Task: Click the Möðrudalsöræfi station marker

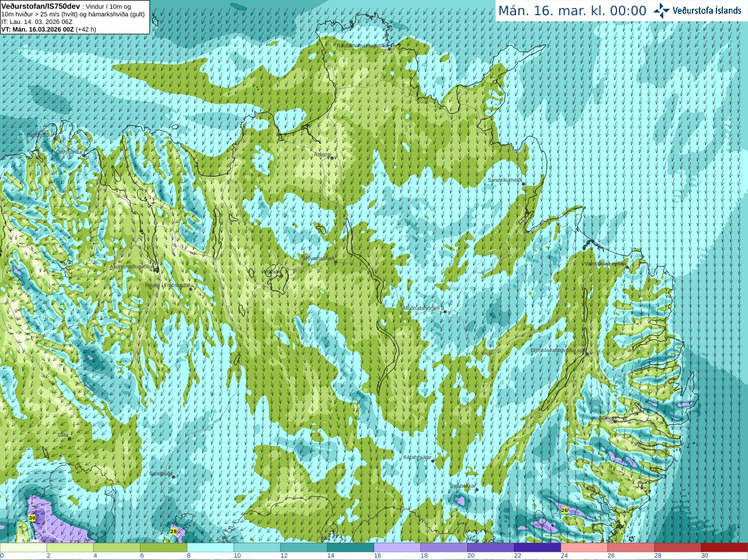Action: (x=445, y=312)
